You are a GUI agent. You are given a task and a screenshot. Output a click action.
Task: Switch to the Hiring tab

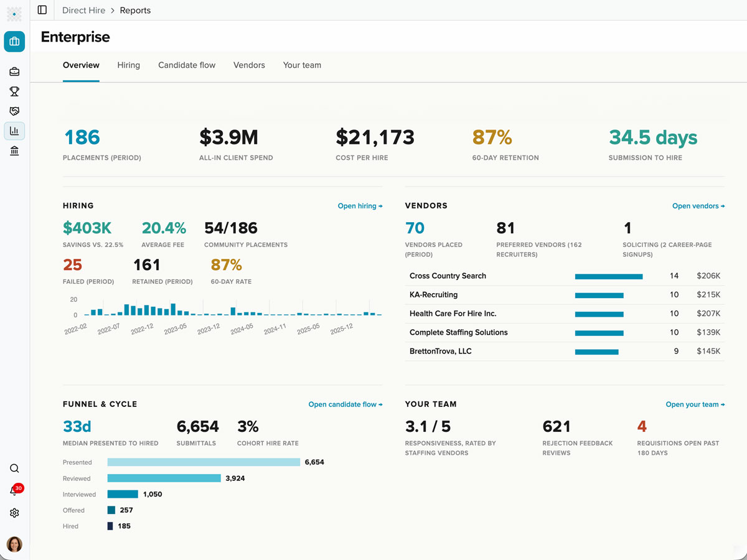click(129, 65)
